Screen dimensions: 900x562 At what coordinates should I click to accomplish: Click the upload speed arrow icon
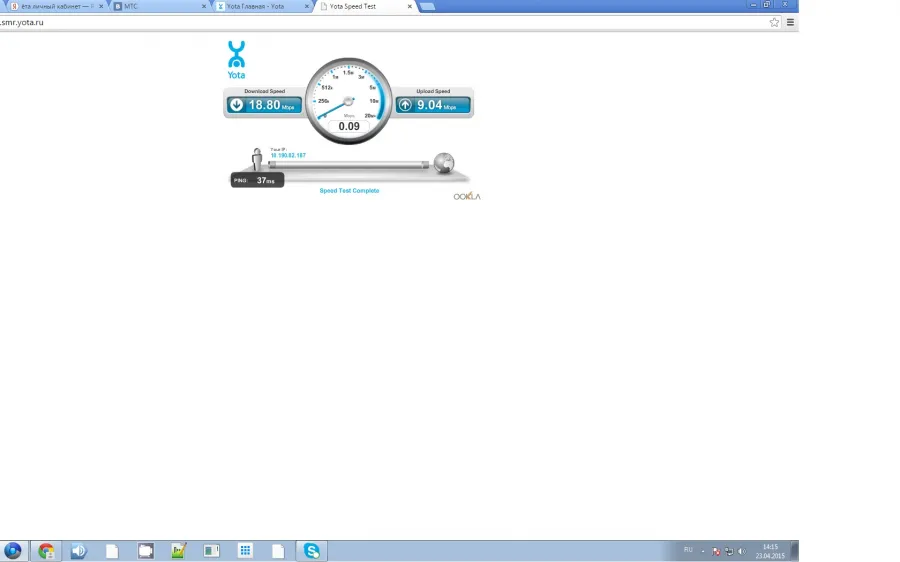(405, 105)
